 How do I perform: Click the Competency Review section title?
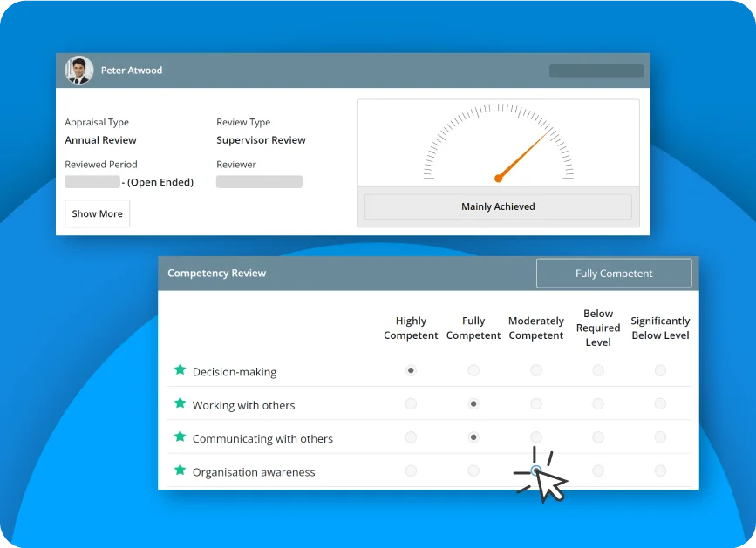[x=217, y=273]
